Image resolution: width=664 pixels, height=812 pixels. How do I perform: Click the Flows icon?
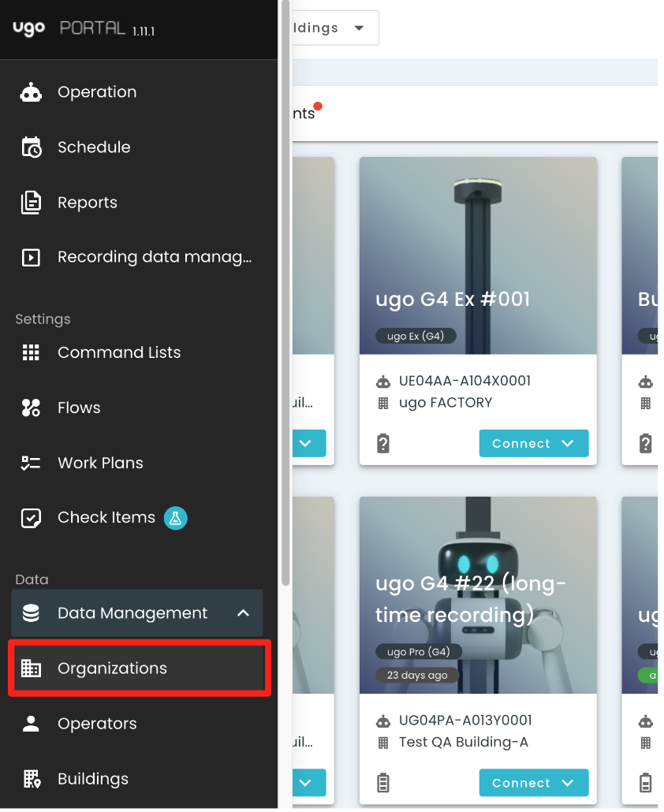(31, 408)
